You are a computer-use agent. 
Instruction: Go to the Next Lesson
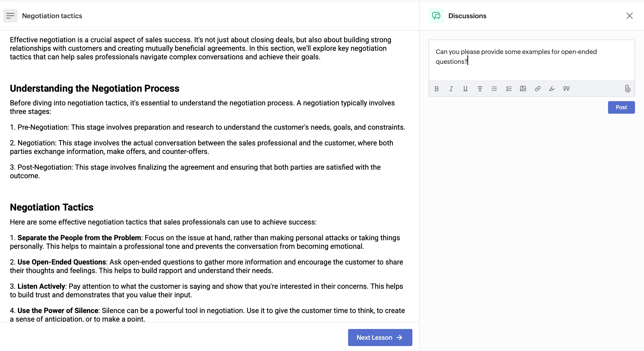click(380, 338)
